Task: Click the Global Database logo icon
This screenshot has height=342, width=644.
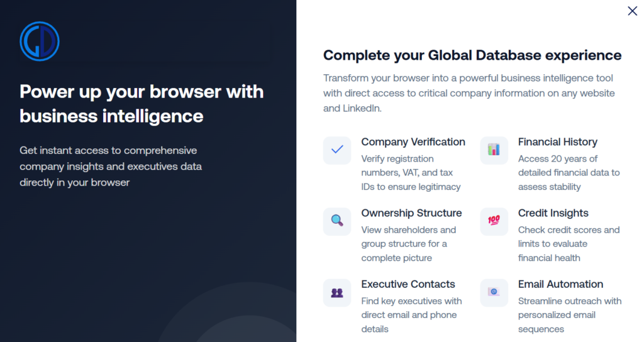Action: click(40, 41)
